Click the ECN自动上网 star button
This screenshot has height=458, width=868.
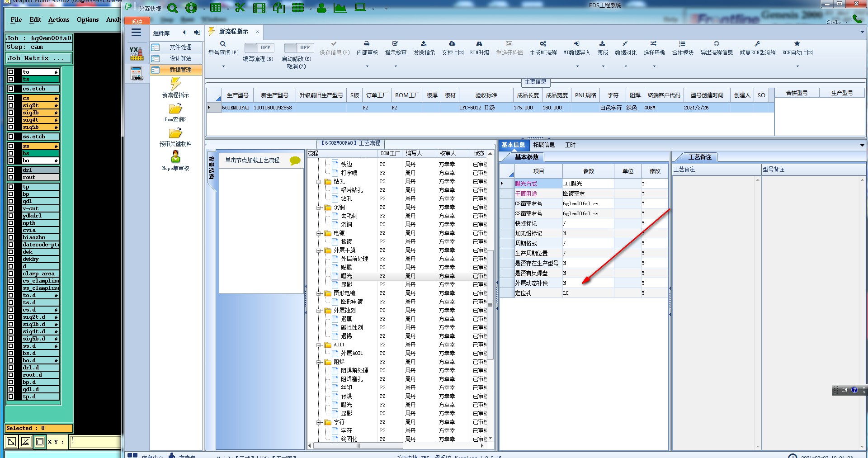click(797, 48)
